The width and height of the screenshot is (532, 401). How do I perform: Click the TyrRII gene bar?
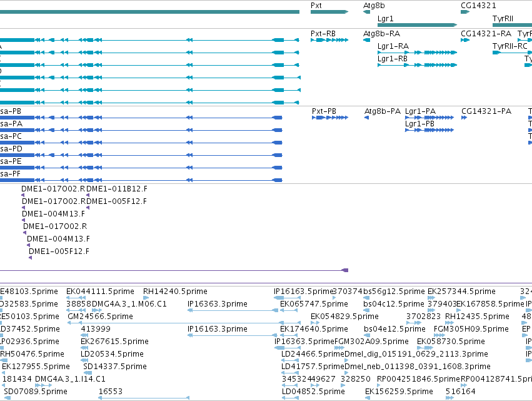(513, 25)
